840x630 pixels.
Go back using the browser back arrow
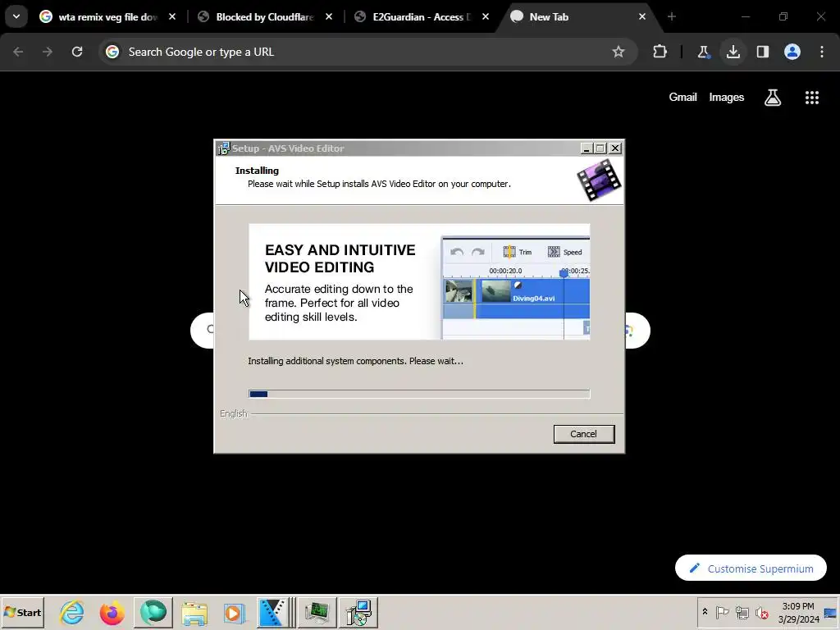click(x=18, y=52)
